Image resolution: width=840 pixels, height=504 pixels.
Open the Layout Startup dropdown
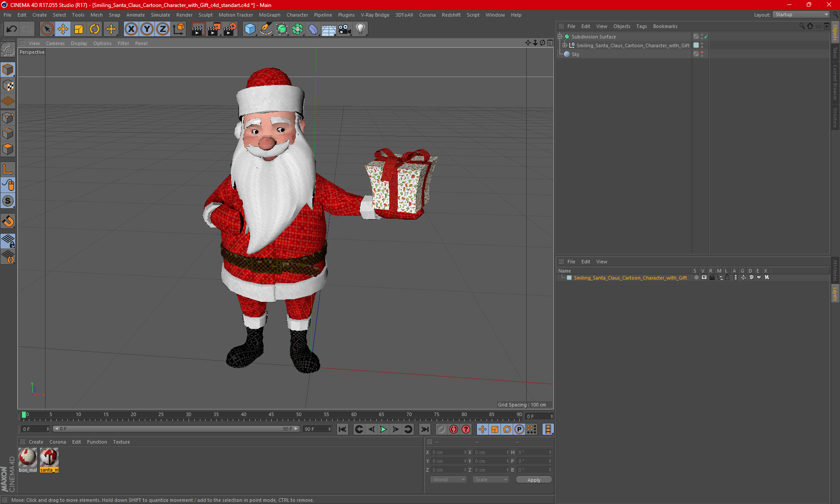(801, 14)
